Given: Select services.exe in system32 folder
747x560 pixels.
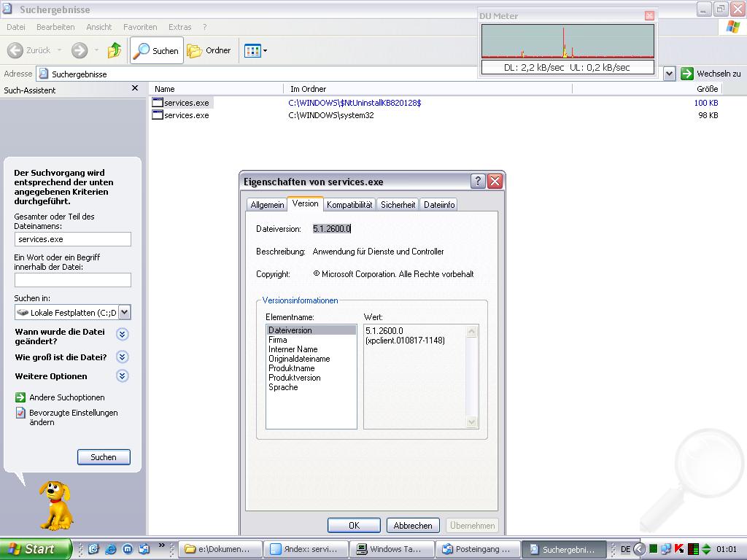Looking at the screenshot, I should pyautogui.click(x=181, y=115).
